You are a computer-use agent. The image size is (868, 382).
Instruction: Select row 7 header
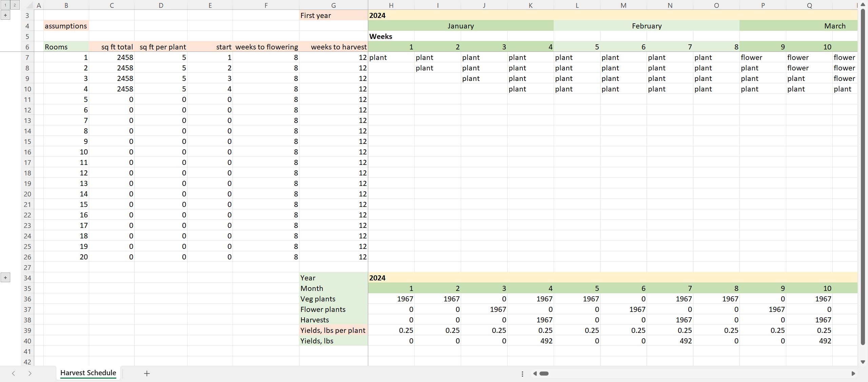coord(27,58)
